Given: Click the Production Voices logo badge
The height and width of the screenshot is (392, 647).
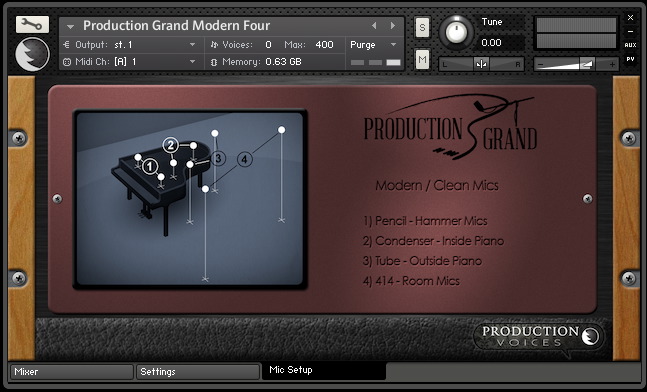Looking at the screenshot, I should pyautogui.click(x=539, y=336).
